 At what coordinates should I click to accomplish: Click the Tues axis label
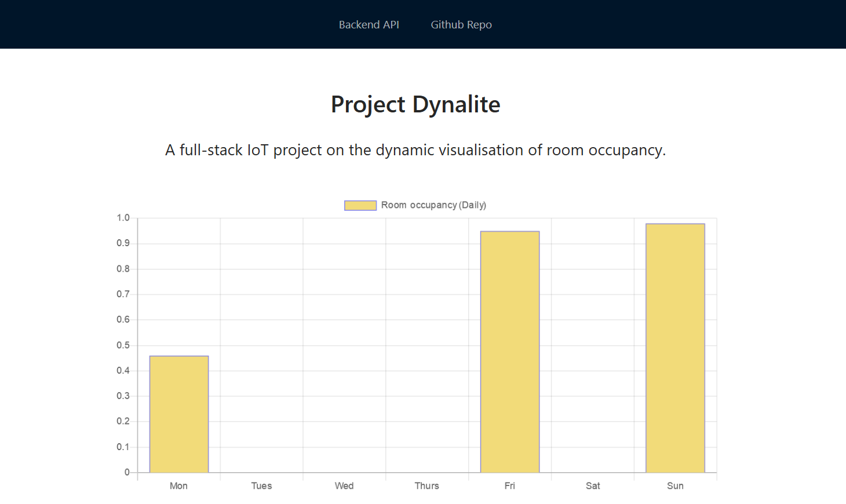pyautogui.click(x=261, y=485)
